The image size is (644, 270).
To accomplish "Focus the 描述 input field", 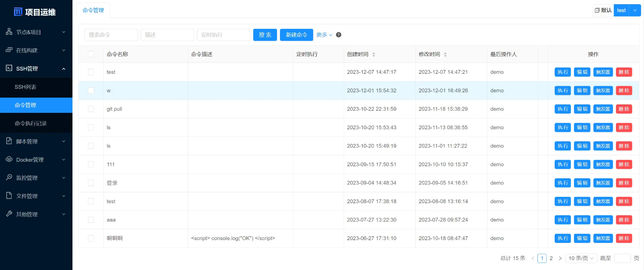I will point(167,35).
